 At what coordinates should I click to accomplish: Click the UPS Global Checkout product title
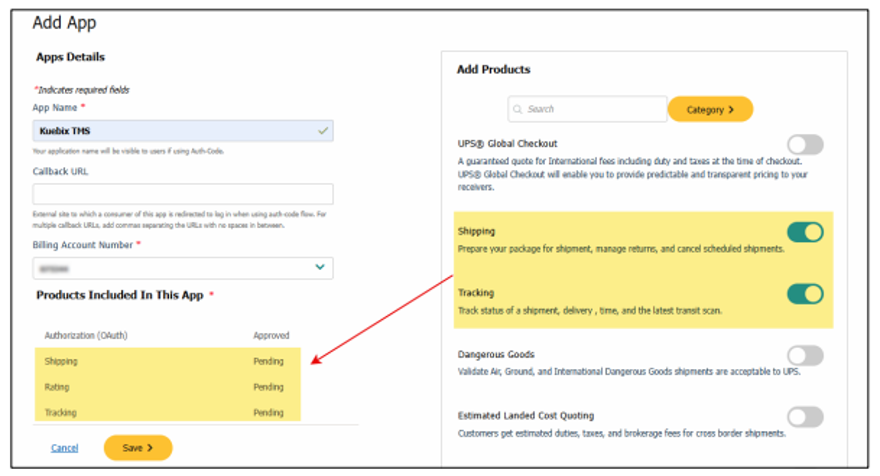point(507,143)
